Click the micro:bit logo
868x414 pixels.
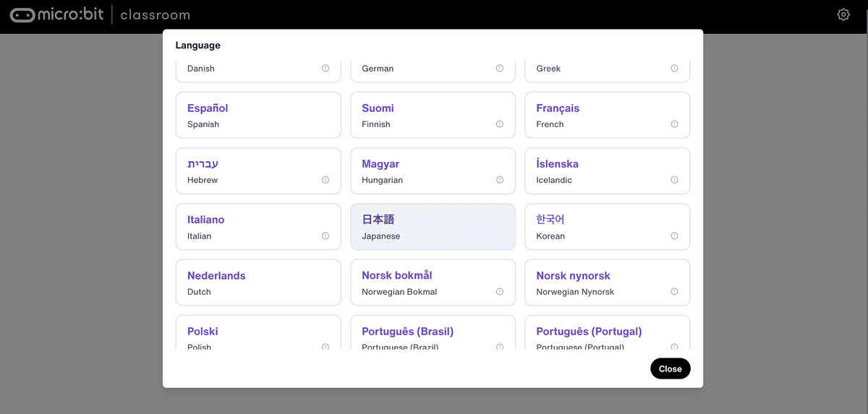coord(56,14)
